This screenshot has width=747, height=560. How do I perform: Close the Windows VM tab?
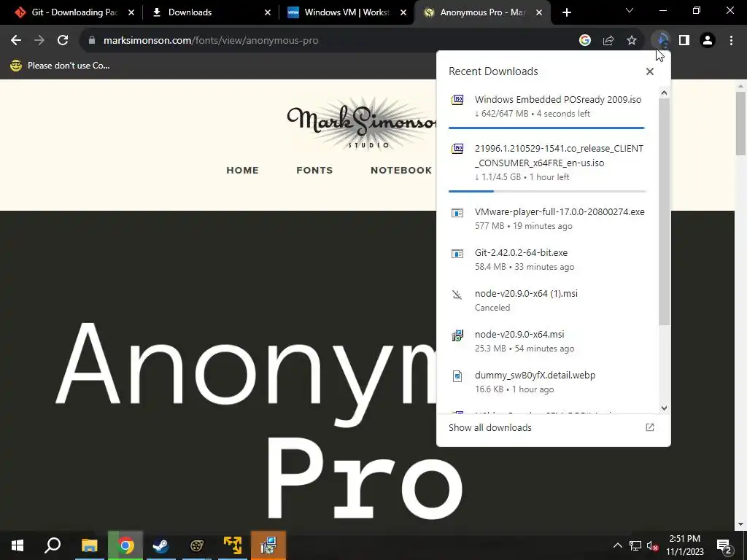(403, 12)
